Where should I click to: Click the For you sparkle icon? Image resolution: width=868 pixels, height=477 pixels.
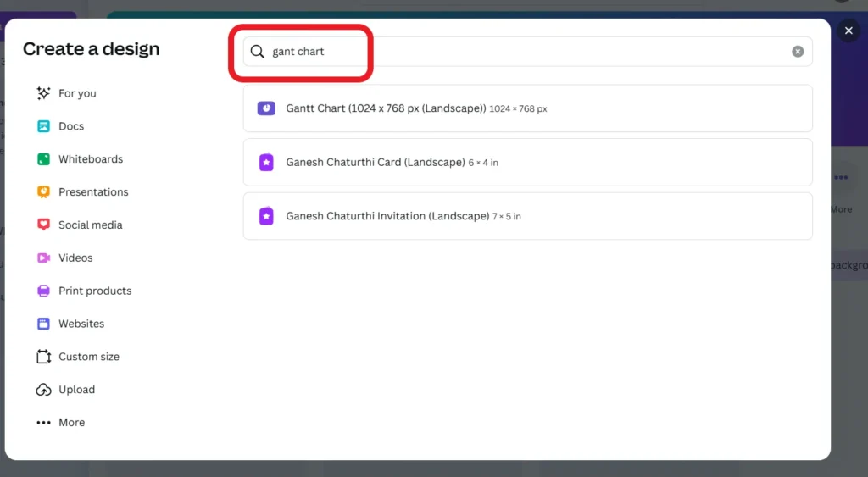43,93
